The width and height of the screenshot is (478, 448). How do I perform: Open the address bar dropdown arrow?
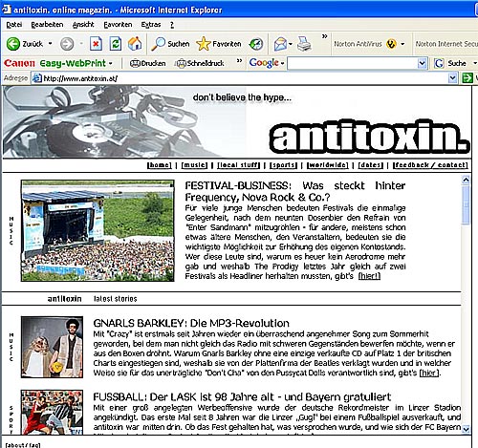(x=452, y=77)
